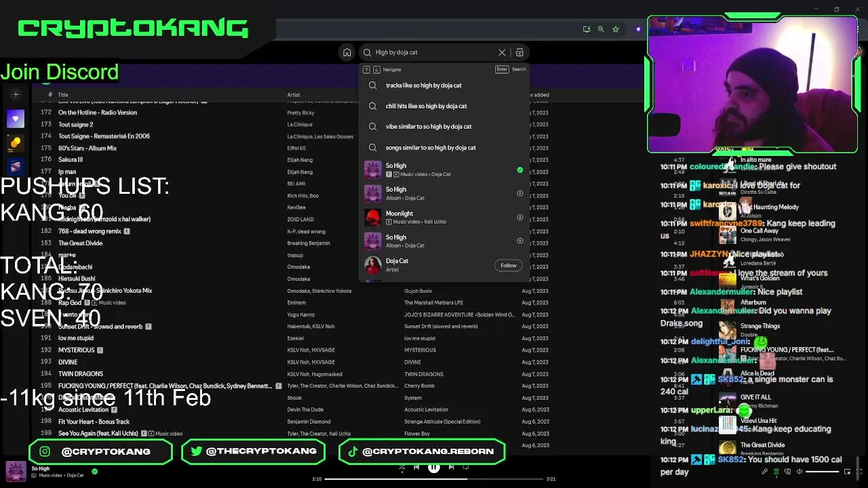Toggle the Queue panel icon

coord(776,472)
